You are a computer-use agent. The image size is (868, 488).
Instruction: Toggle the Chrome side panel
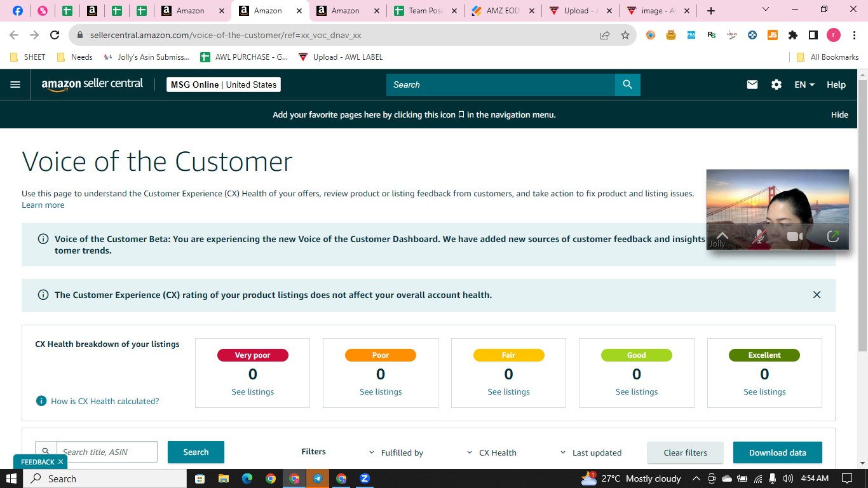click(x=813, y=36)
